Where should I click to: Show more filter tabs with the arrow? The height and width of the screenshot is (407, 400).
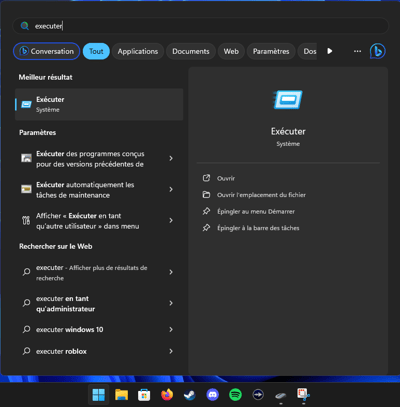330,51
